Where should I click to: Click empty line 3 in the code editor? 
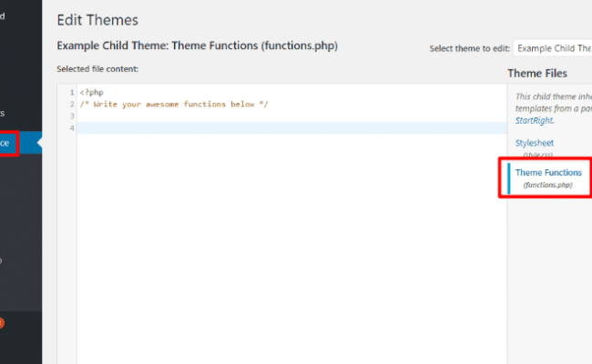291,116
